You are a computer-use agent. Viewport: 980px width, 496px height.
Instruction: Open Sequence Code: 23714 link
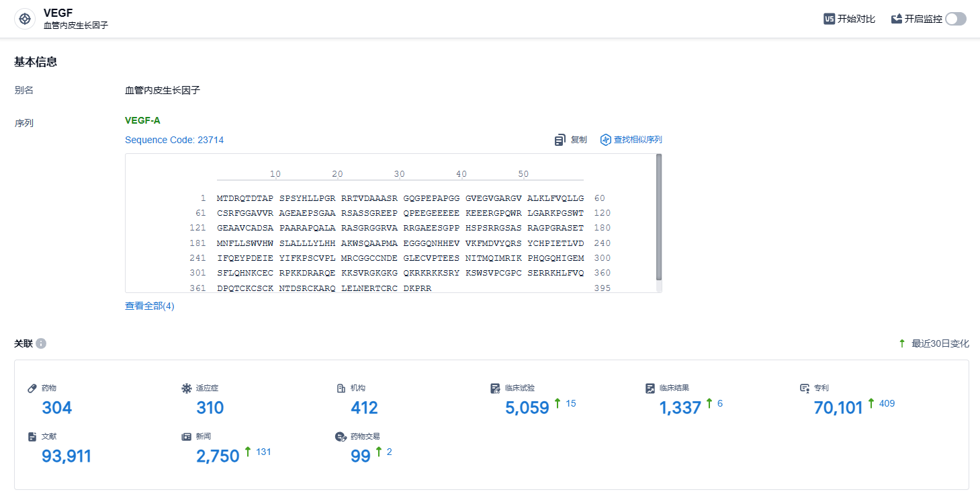coord(174,140)
